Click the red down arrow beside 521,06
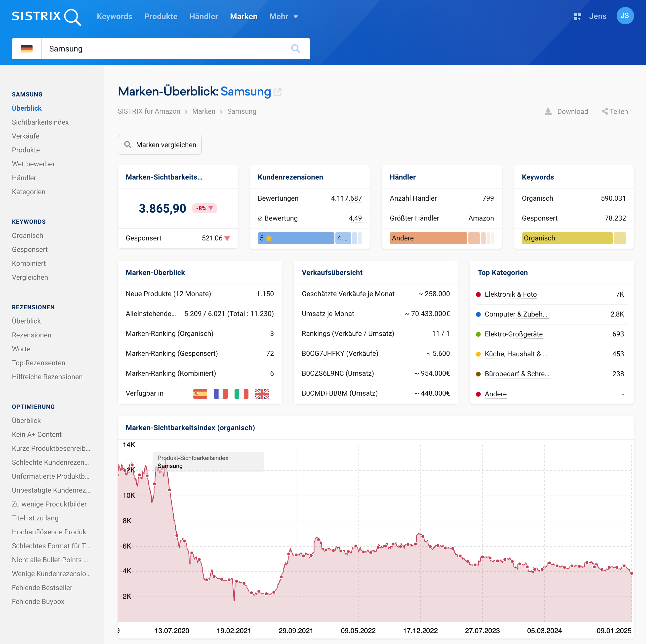Screen dimensions: 646x644 click(227, 238)
